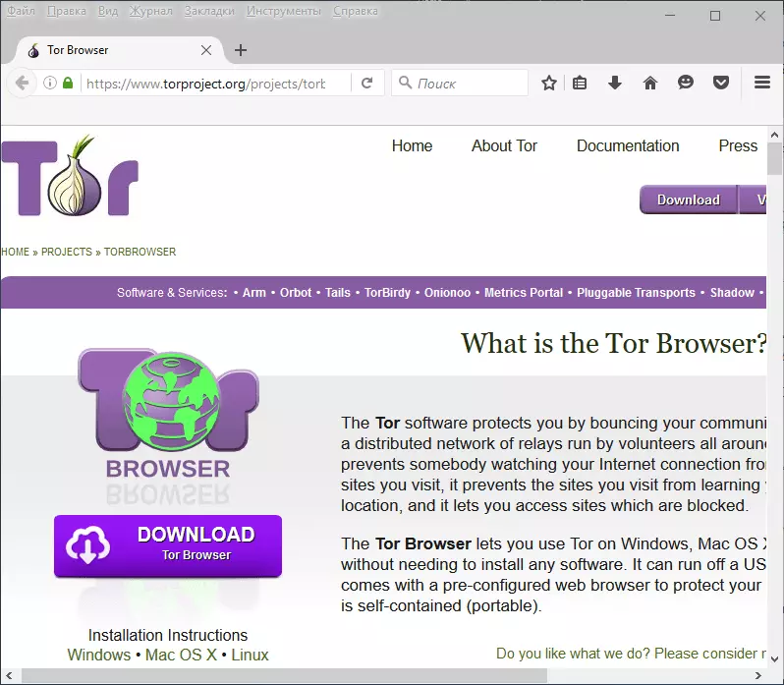Click the Documentation navigation link

click(x=628, y=145)
